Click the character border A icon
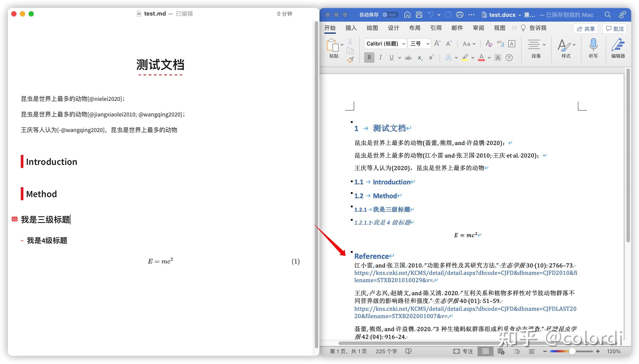 coord(512,44)
